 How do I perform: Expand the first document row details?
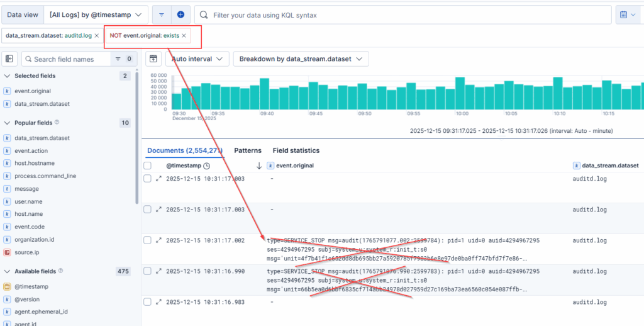(158, 179)
